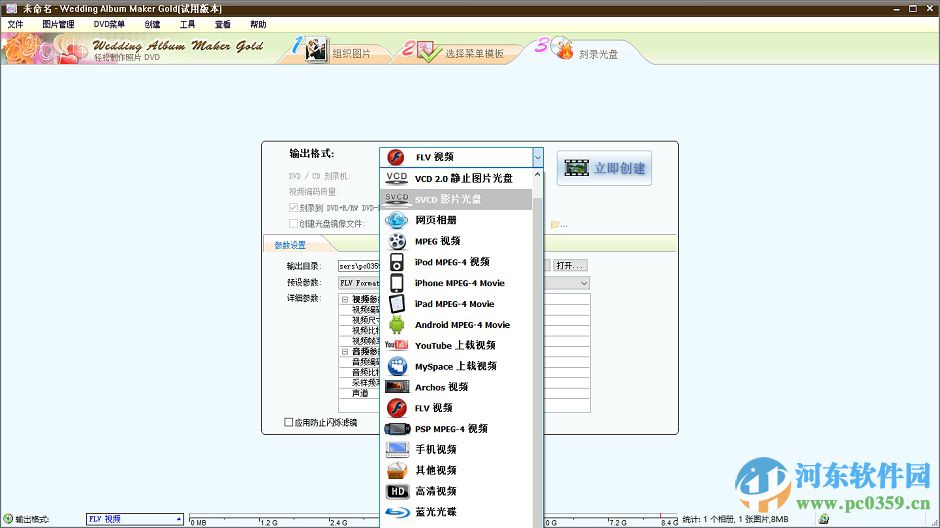Select the MySpace upload video icon
Image resolution: width=940 pixels, height=528 pixels.
[x=396, y=366]
